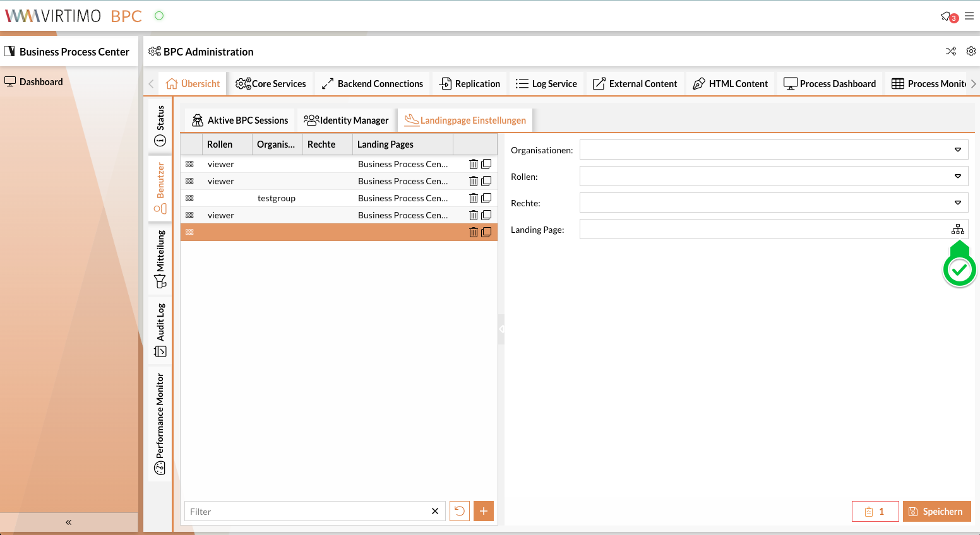Collapse the left sidebar with double chevron

coord(68,522)
